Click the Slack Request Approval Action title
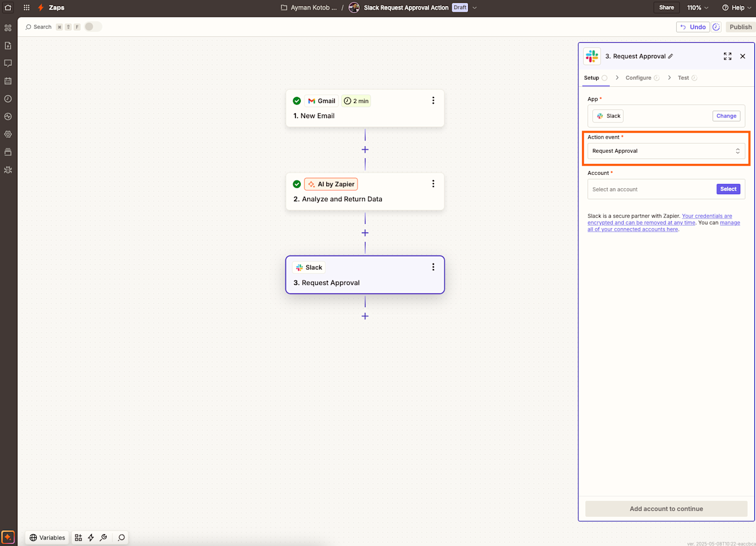Image resolution: width=756 pixels, height=546 pixels. click(x=406, y=8)
